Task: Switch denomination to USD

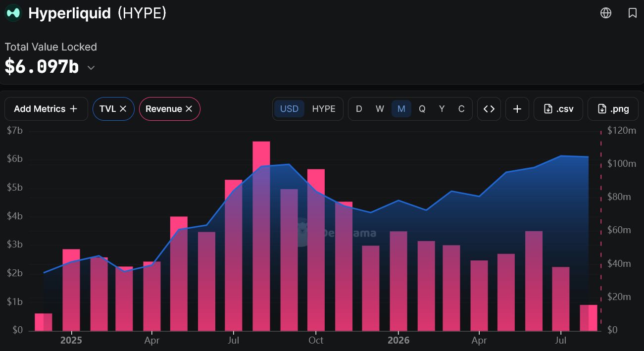Action: click(289, 109)
